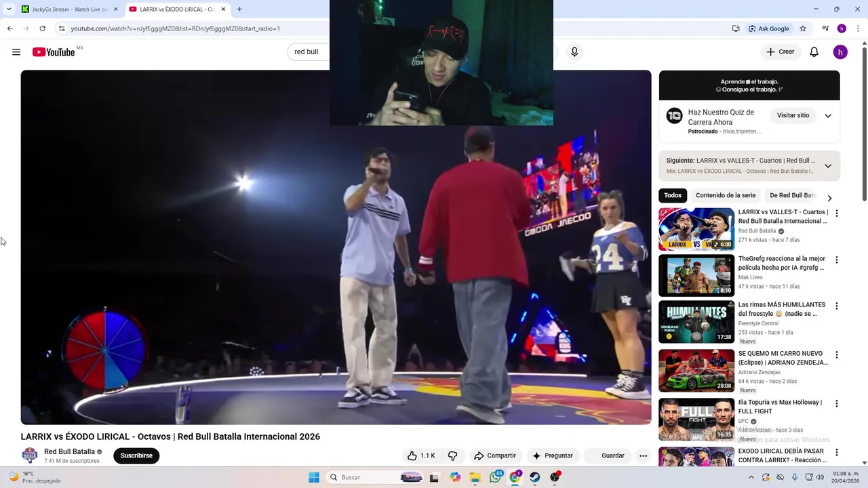Viewport: 868px width, 488px height.
Task: Open Red Bull Batalla channel avatar
Action: (30, 455)
